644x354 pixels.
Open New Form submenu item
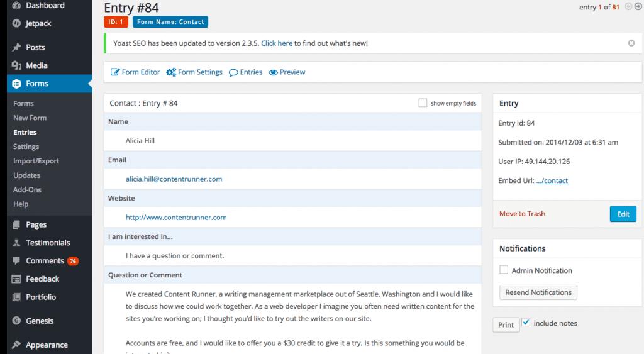click(30, 118)
